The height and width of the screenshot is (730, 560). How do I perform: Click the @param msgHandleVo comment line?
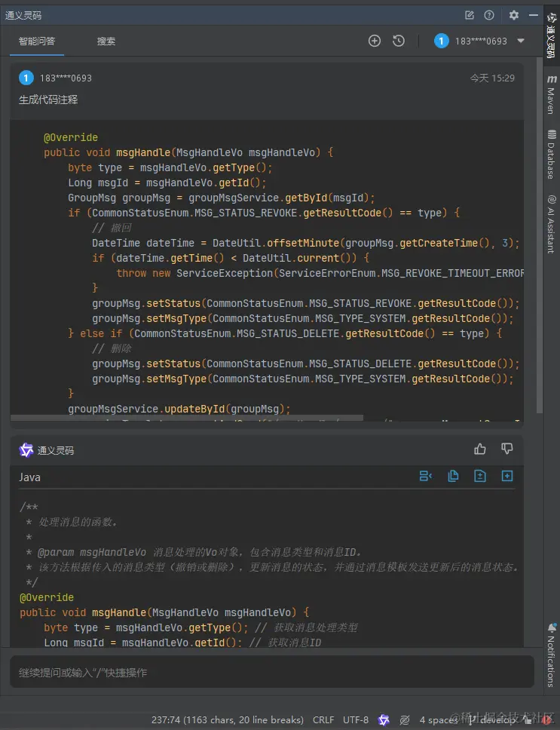194,552
